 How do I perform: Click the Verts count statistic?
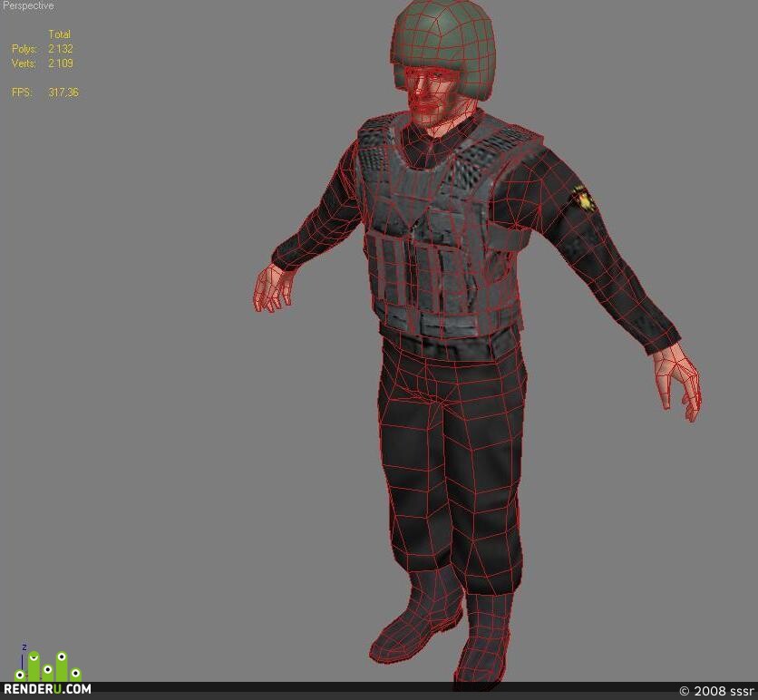(x=60, y=63)
